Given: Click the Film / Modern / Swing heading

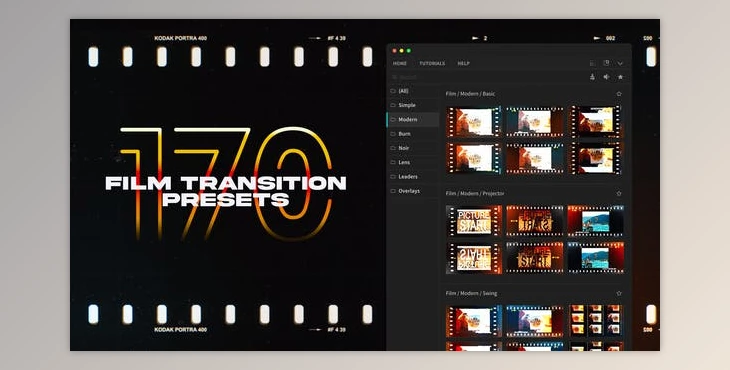Looking at the screenshot, I should (x=471, y=294).
